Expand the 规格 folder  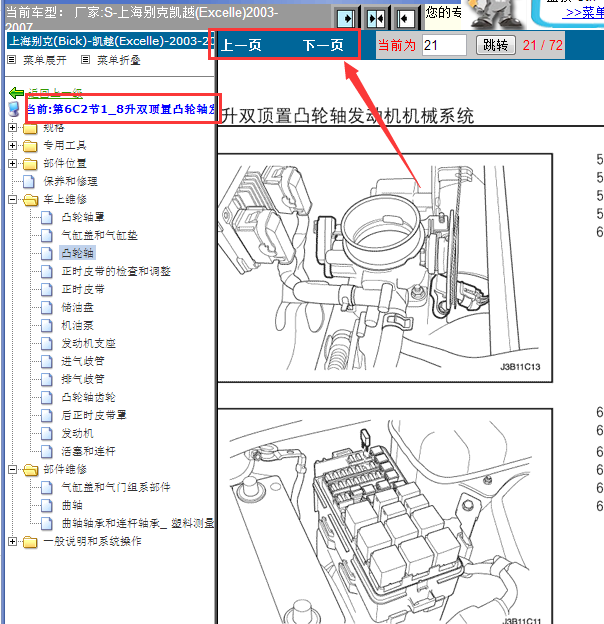click(12, 127)
